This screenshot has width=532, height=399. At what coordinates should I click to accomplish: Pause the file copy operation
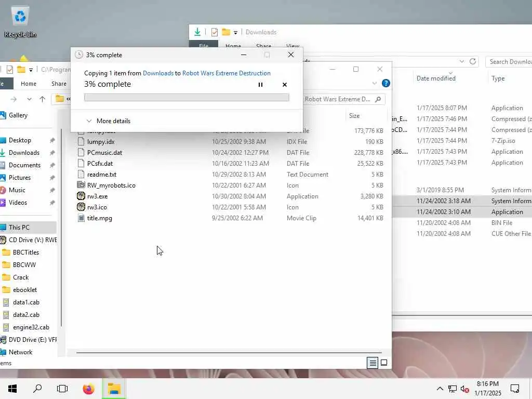(x=260, y=85)
